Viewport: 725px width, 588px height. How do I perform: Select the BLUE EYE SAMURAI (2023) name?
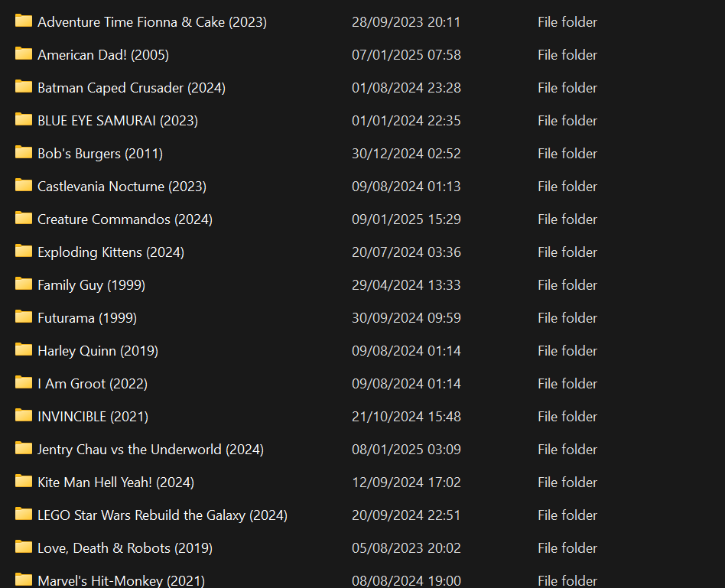coord(118,121)
